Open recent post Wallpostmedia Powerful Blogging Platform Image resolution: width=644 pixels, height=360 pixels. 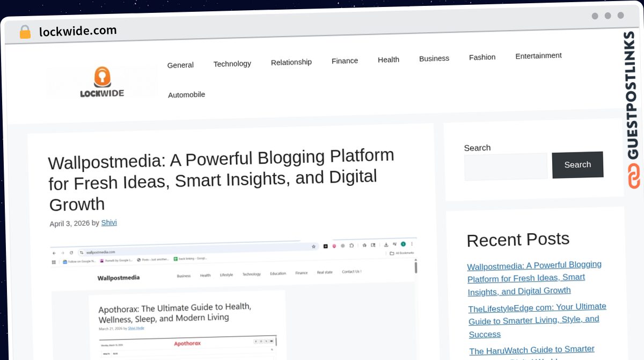535,278
